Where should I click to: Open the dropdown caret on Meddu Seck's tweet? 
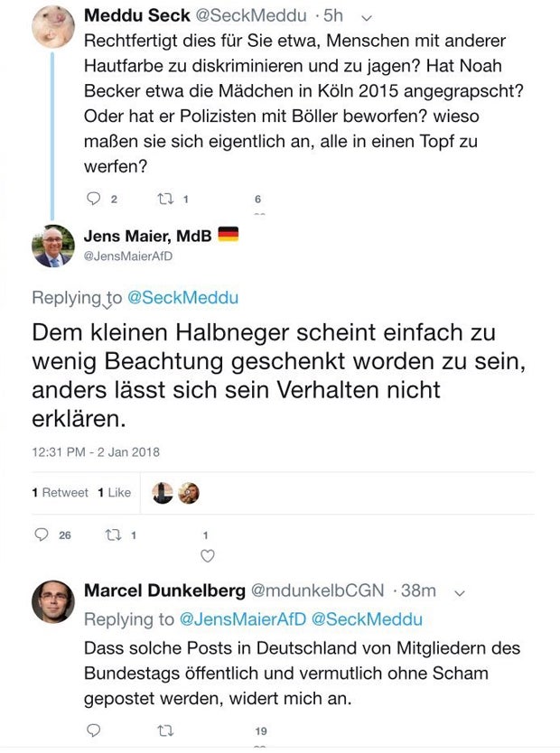coord(365,15)
